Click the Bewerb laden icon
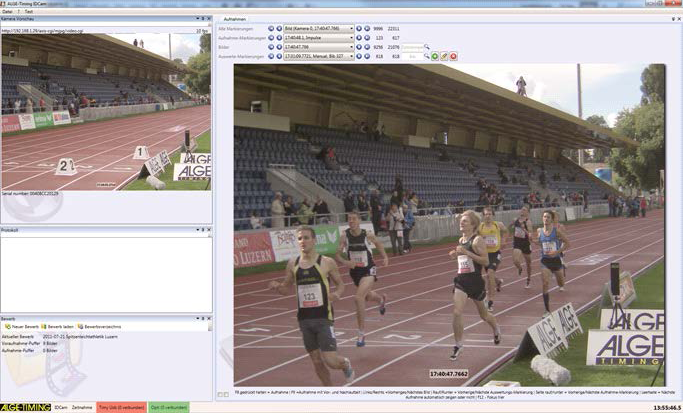The height and width of the screenshot is (413, 683). click(x=44, y=326)
